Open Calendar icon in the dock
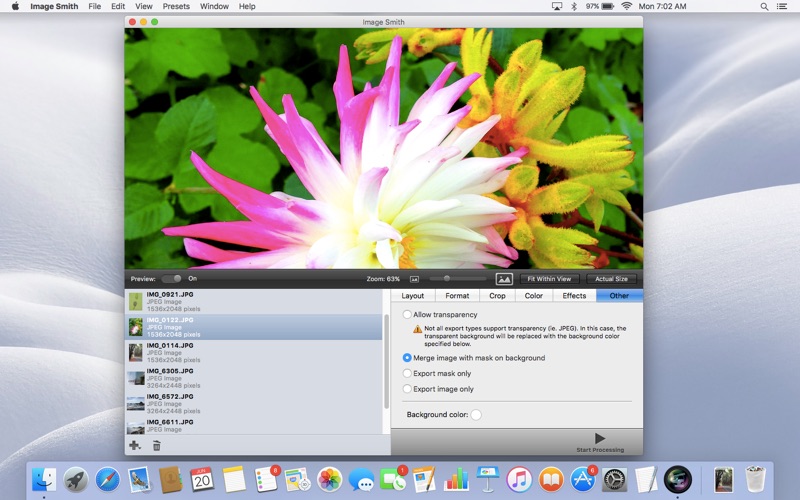This screenshot has height=500, width=800. pos(202,480)
